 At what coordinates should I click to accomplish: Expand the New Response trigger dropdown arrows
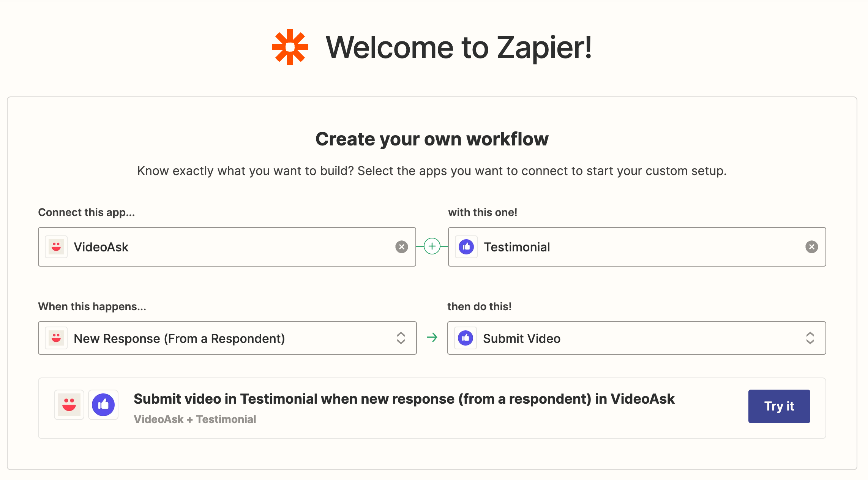click(401, 338)
